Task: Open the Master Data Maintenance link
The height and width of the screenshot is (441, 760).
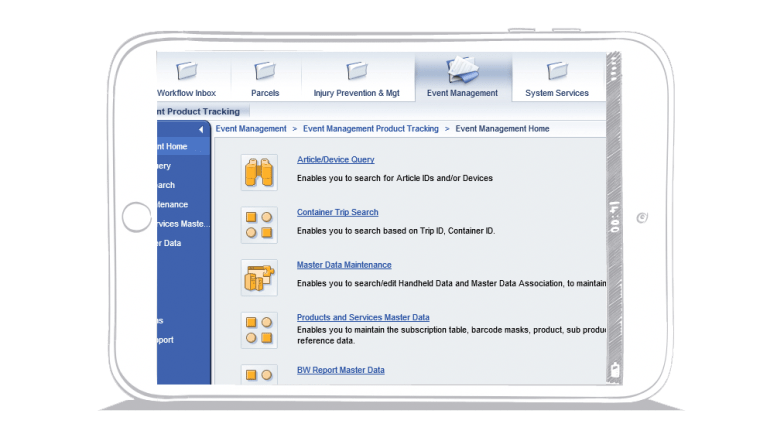Action: [x=344, y=265]
